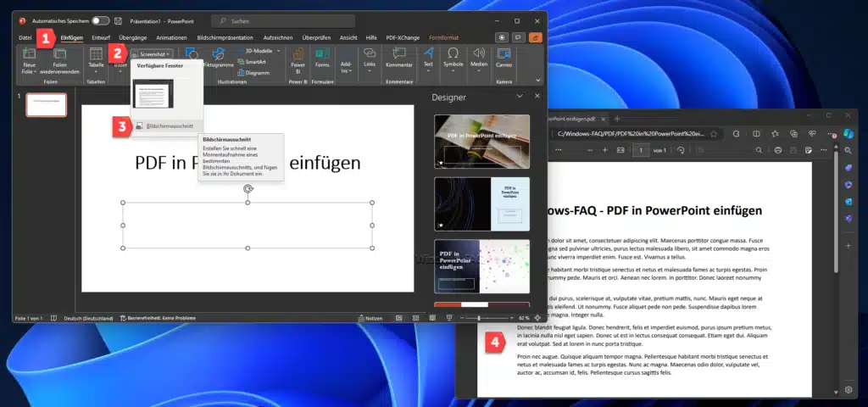Choose Bildschirmausschnitt from the Screenshot menu
This screenshot has height=407, width=868.
click(x=167, y=126)
